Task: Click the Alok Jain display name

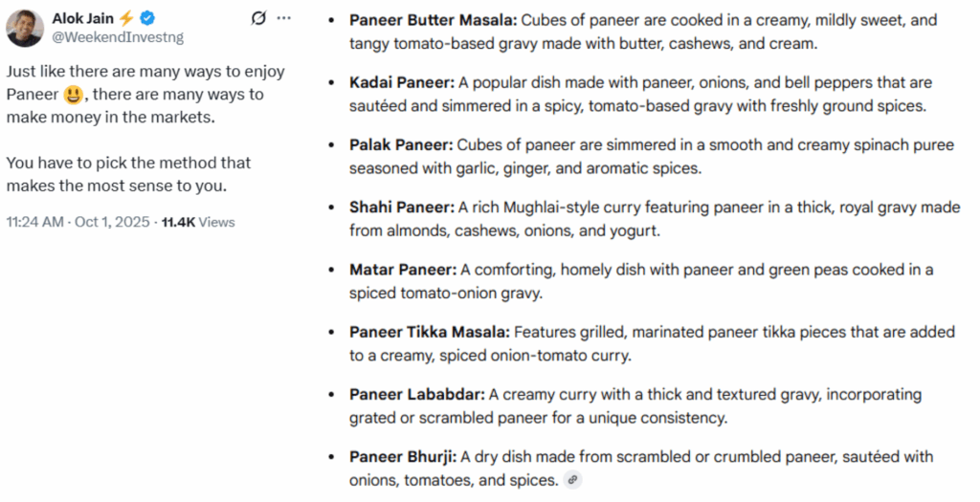Action: [x=83, y=18]
